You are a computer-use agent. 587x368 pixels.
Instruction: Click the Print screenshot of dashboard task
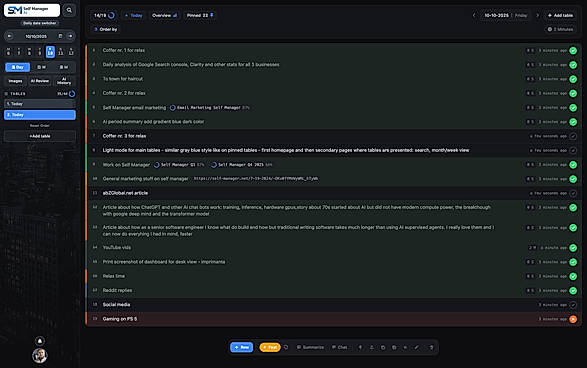(164, 262)
